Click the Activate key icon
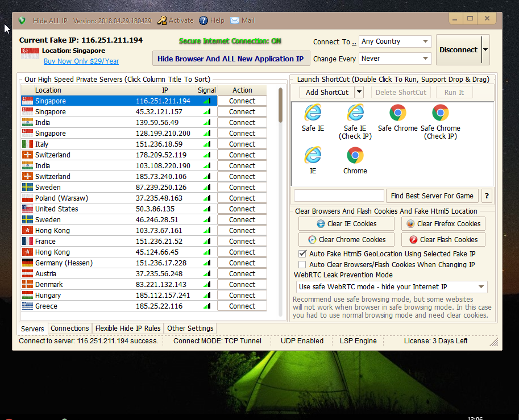Image resolution: width=519 pixels, height=420 pixels. pos(162,20)
